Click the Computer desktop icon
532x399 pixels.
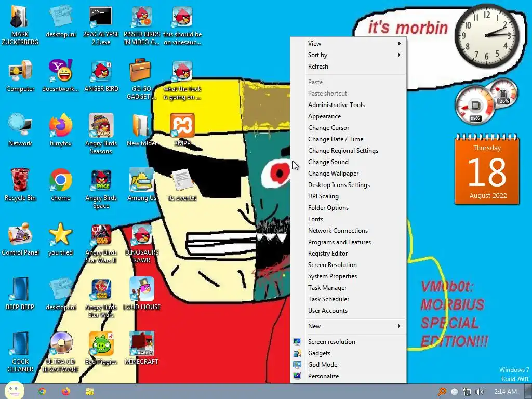click(x=20, y=76)
